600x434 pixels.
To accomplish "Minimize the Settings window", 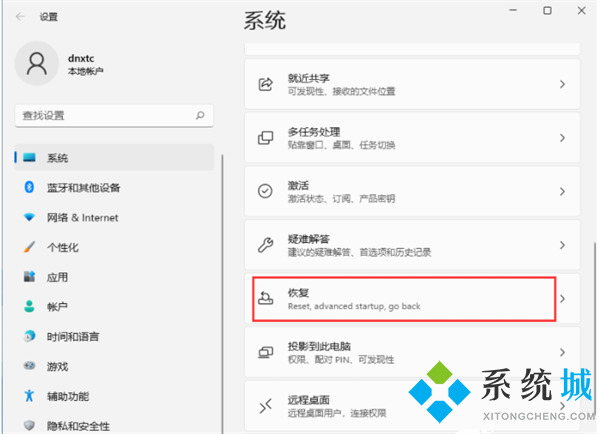I will coord(513,10).
